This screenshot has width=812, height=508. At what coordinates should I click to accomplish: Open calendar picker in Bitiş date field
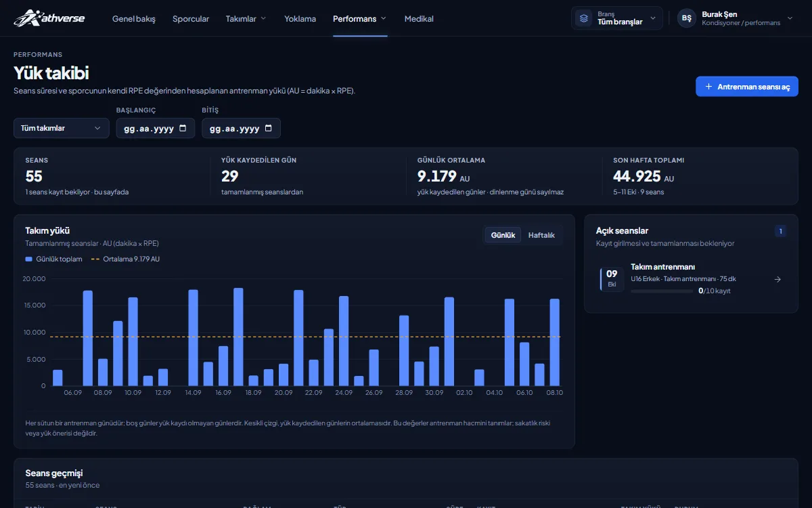(269, 128)
